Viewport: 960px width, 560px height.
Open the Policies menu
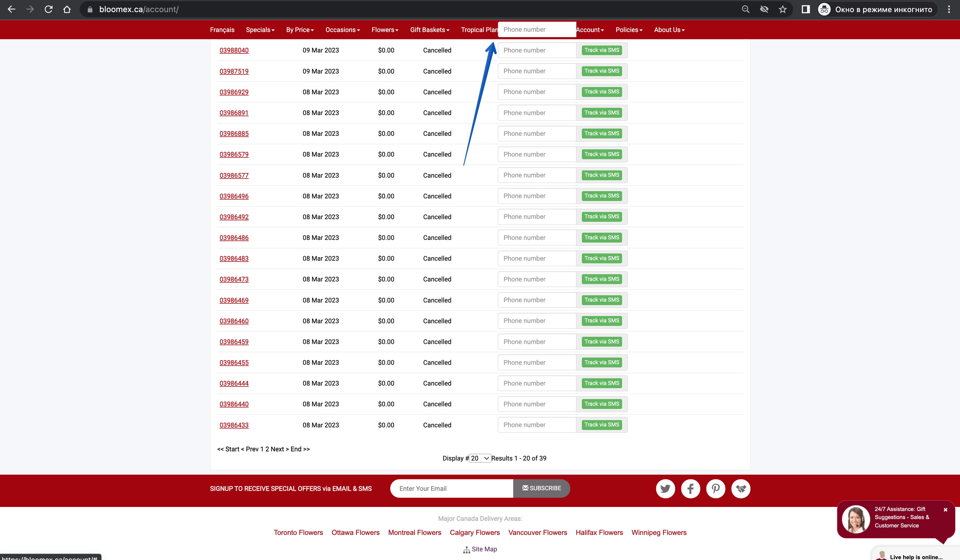tap(629, 30)
